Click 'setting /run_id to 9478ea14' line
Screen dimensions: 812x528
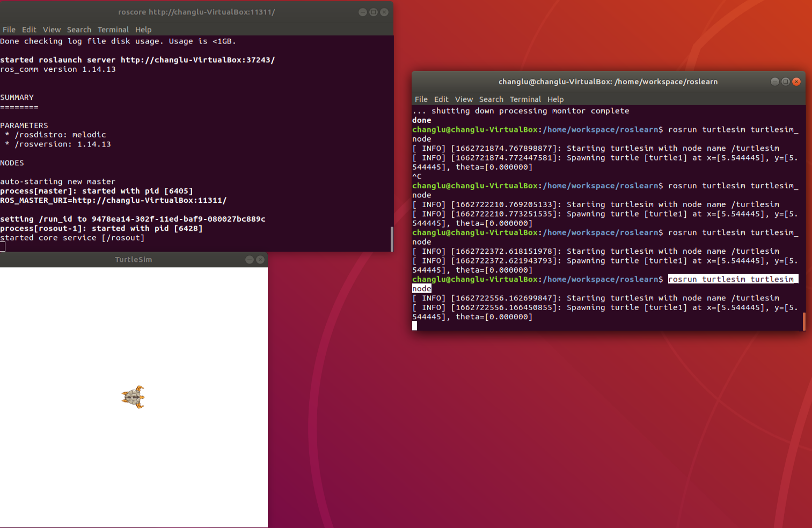point(133,219)
